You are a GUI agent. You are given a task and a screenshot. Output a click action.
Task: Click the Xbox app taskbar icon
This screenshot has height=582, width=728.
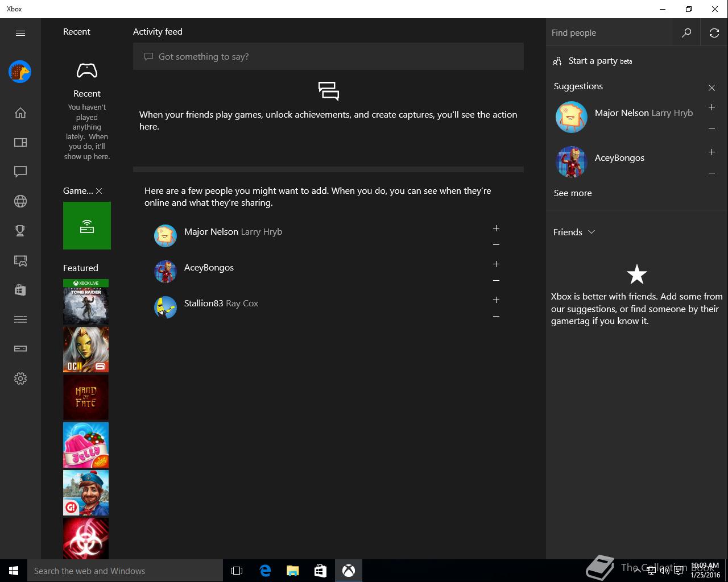point(349,571)
